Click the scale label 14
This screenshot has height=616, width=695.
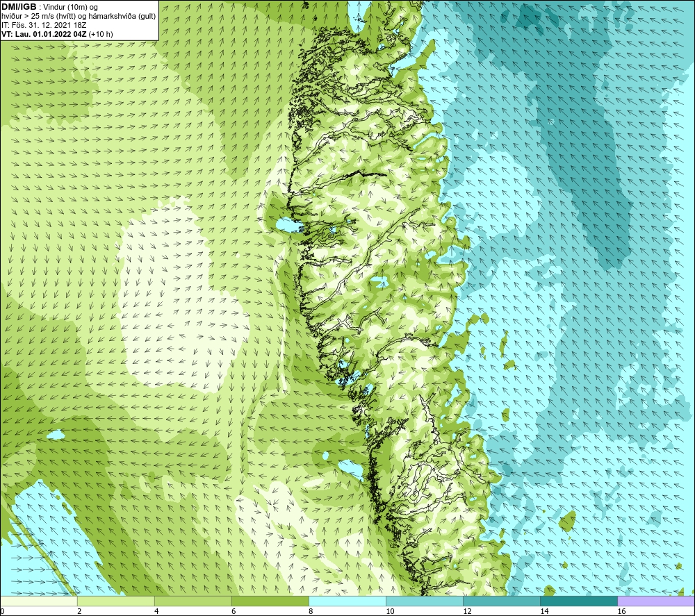click(x=544, y=612)
